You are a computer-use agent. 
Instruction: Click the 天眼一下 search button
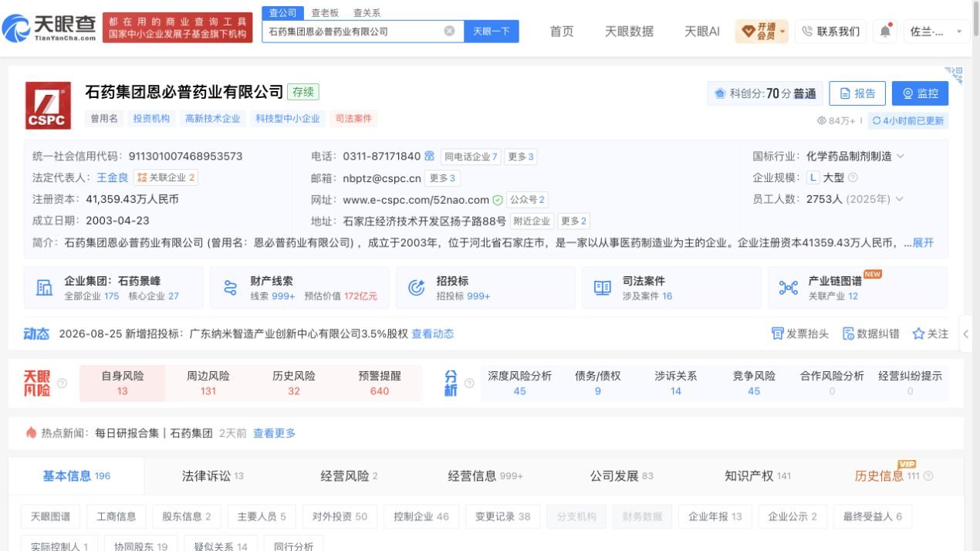(x=492, y=31)
